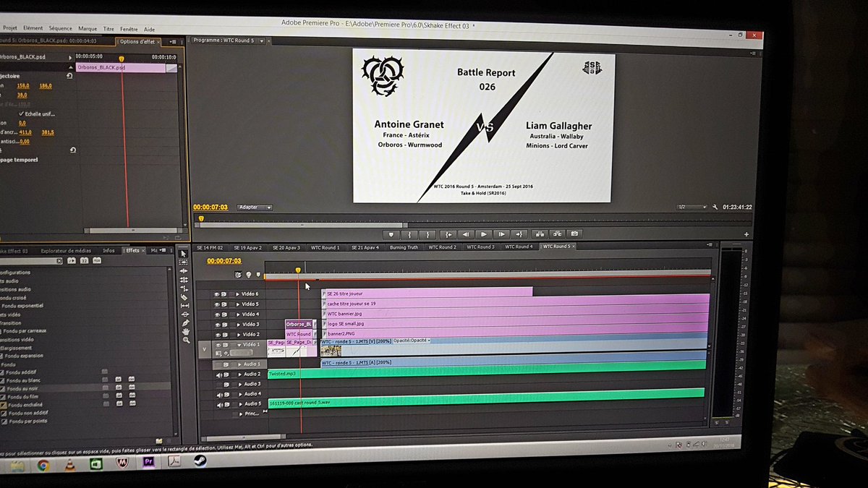Viewport: 868px width, 488px height.
Task: Create new custom bin folder in Effects
Action: click(158, 440)
